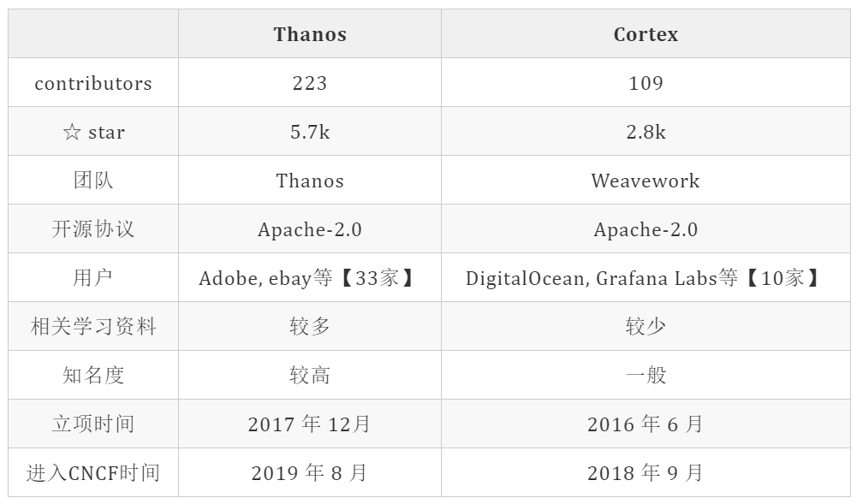857x504 pixels.
Task: Click DigitalOcean, Grafana Labs users cell
Action: click(646, 278)
